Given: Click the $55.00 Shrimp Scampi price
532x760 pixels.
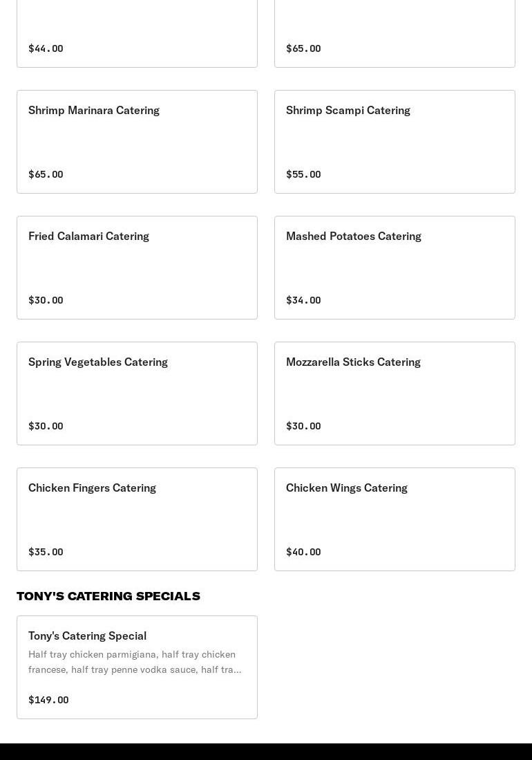Looking at the screenshot, I should click(x=303, y=174).
